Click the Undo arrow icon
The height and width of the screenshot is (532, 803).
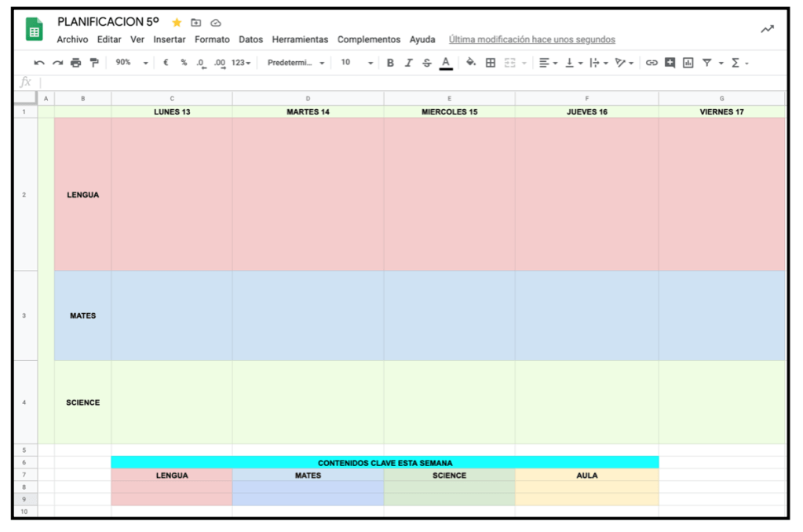point(38,63)
